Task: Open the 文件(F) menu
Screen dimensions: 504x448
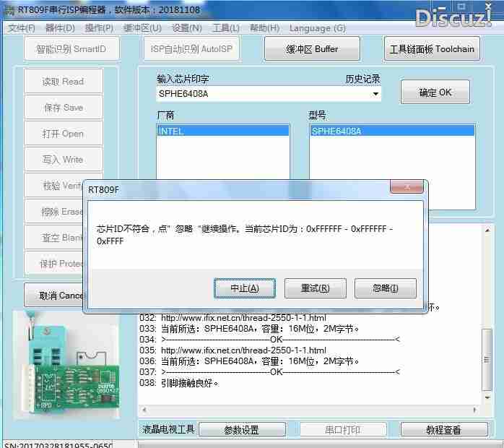Action: pyautogui.click(x=21, y=28)
